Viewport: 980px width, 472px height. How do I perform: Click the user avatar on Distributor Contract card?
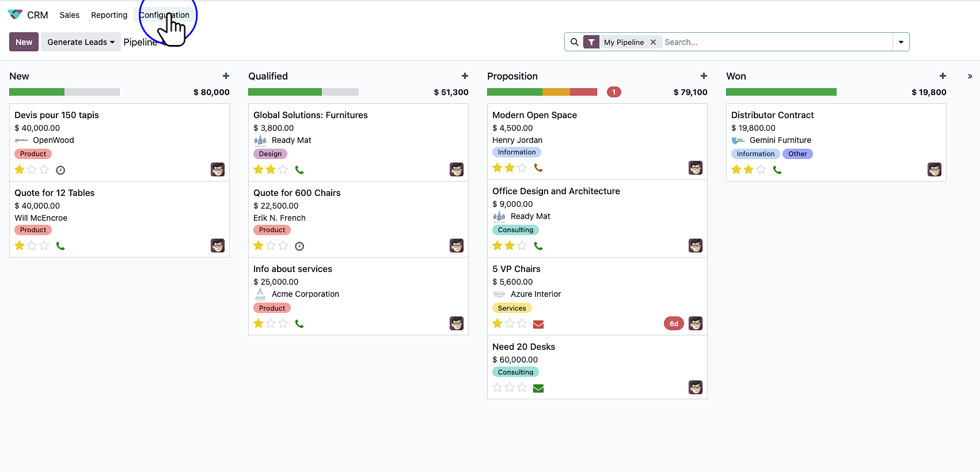pyautogui.click(x=934, y=169)
